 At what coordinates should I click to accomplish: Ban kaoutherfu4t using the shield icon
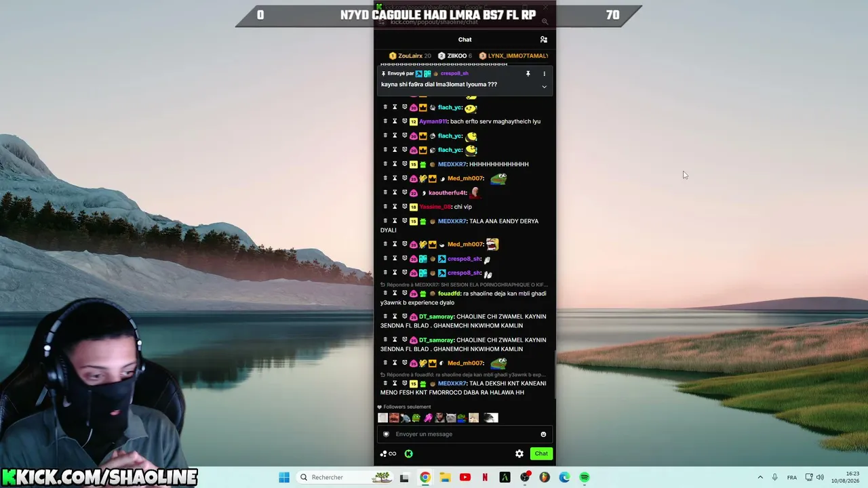coord(404,192)
